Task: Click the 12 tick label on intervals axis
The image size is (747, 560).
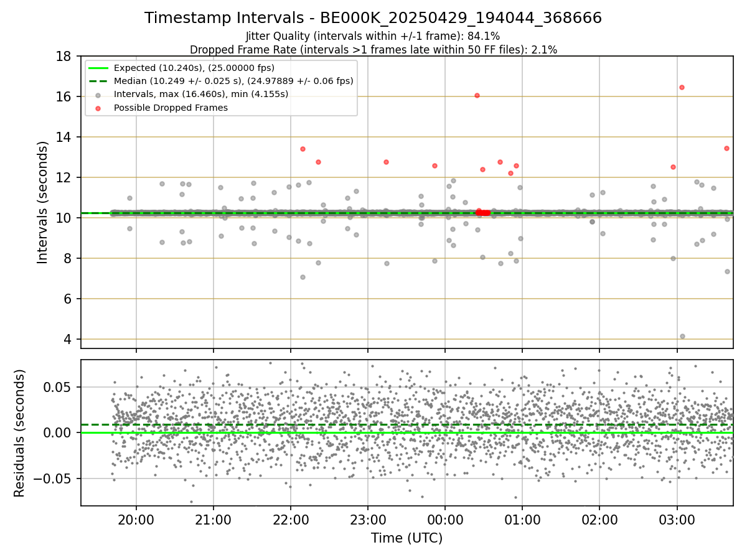Action: 63,177
